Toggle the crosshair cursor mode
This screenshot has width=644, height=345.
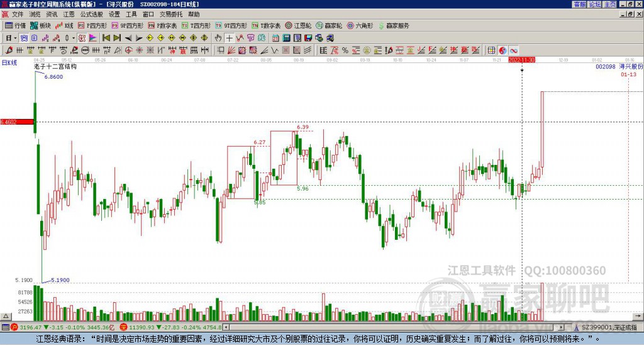[x=229, y=38]
